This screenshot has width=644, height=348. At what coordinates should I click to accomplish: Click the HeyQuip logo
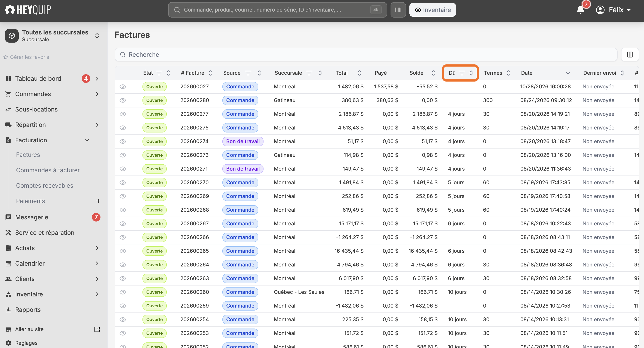pos(28,10)
